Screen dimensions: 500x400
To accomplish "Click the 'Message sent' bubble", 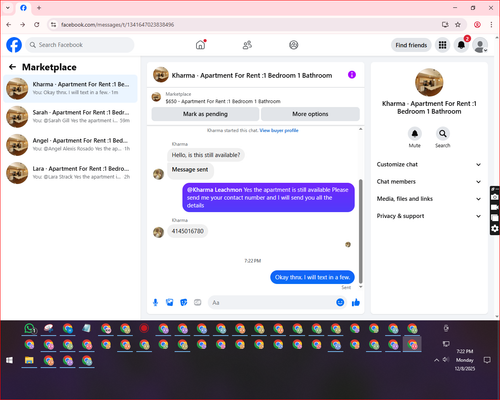I will pyautogui.click(x=190, y=170).
